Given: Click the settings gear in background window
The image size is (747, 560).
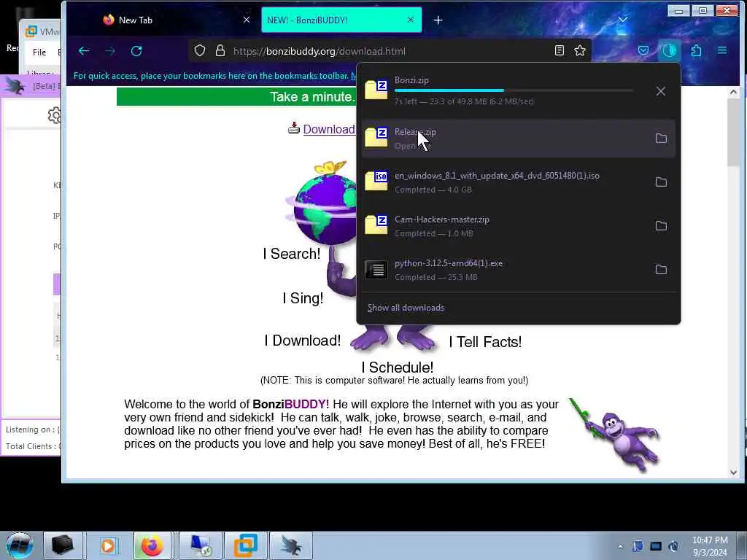Looking at the screenshot, I should (x=54, y=115).
